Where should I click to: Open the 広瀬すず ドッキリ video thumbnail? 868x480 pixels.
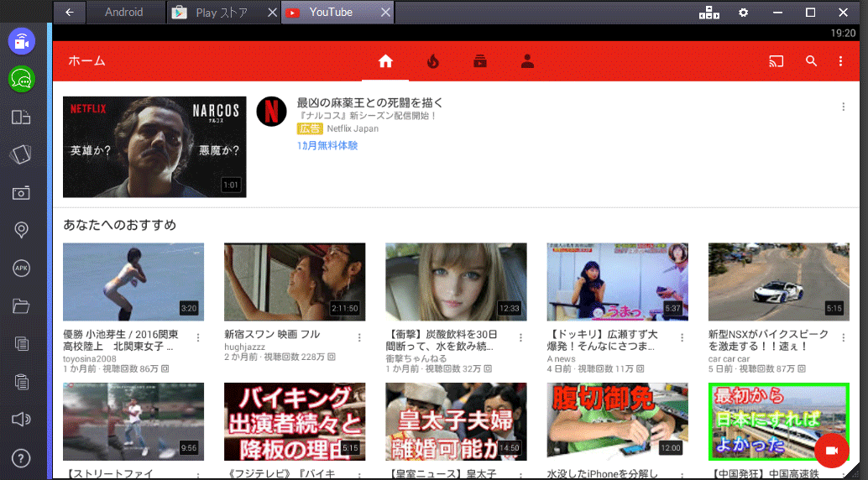coord(617,282)
